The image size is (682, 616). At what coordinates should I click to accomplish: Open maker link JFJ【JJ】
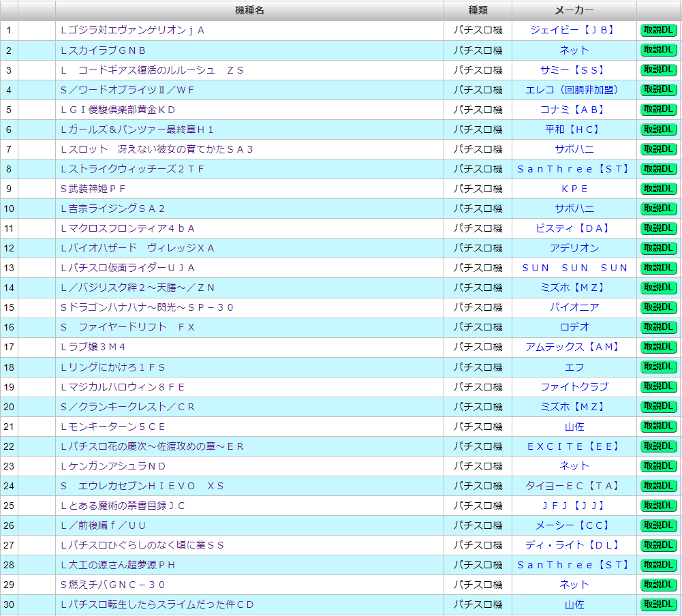(x=574, y=506)
